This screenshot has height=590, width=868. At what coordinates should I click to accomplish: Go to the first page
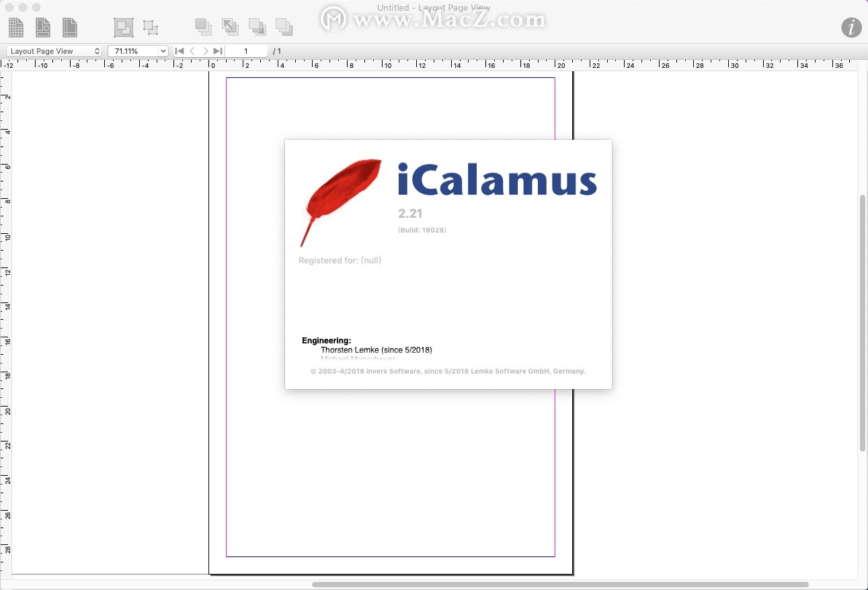click(x=180, y=51)
